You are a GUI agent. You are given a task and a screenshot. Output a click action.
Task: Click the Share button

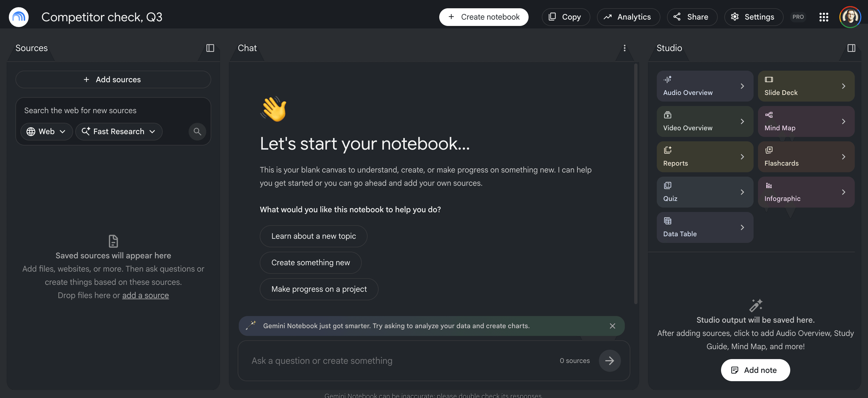pos(692,17)
